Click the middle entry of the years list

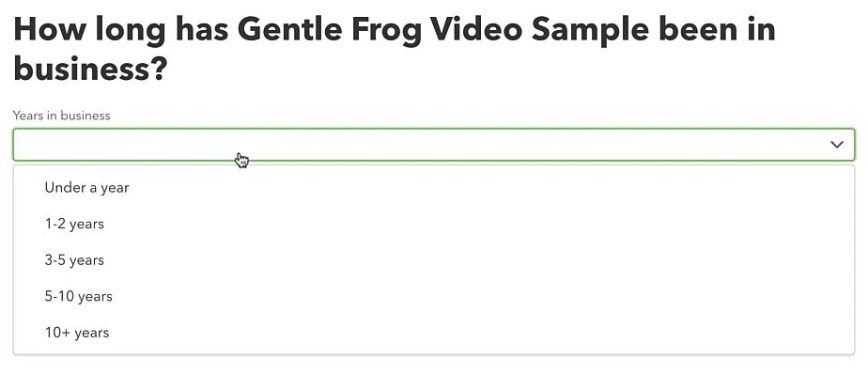(434, 260)
